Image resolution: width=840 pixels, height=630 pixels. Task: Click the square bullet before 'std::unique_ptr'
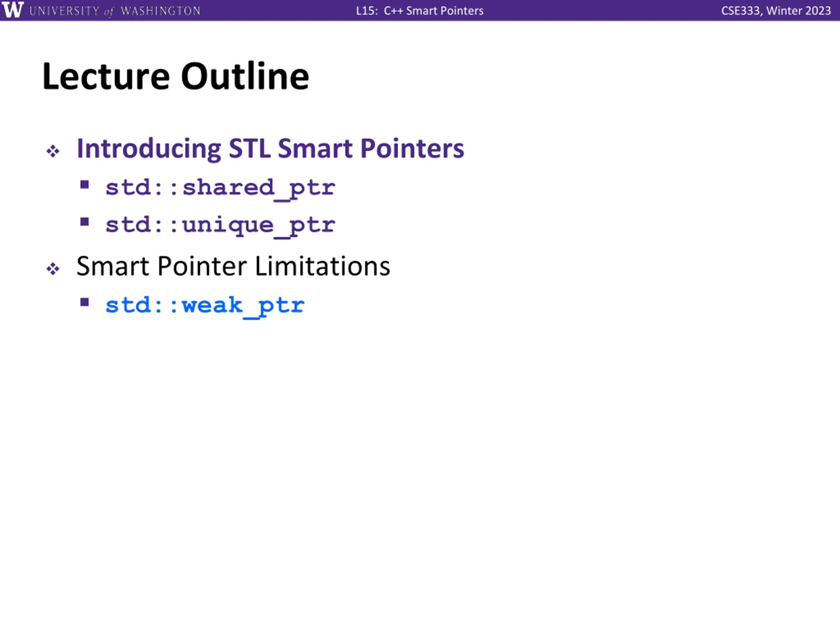click(x=85, y=221)
